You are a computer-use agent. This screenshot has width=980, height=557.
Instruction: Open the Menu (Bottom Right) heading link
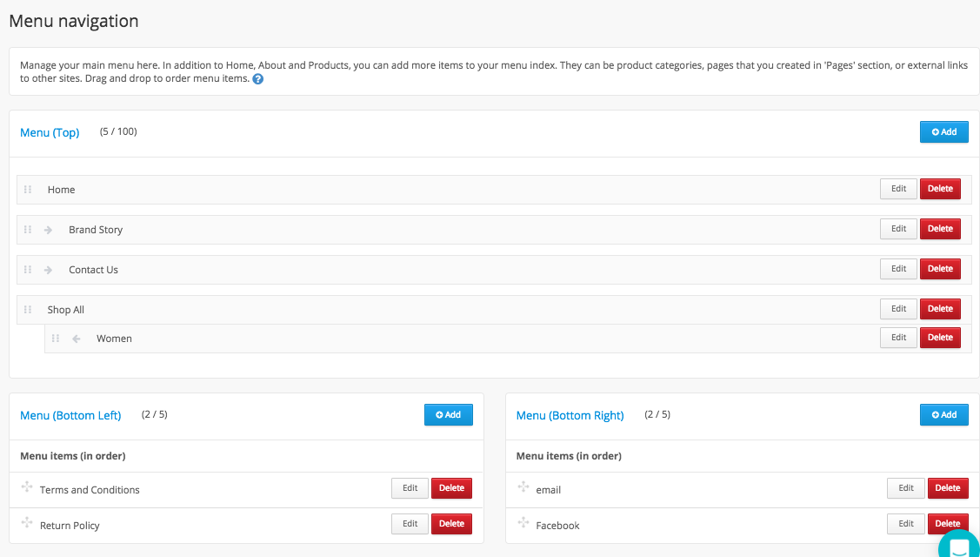pos(570,416)
